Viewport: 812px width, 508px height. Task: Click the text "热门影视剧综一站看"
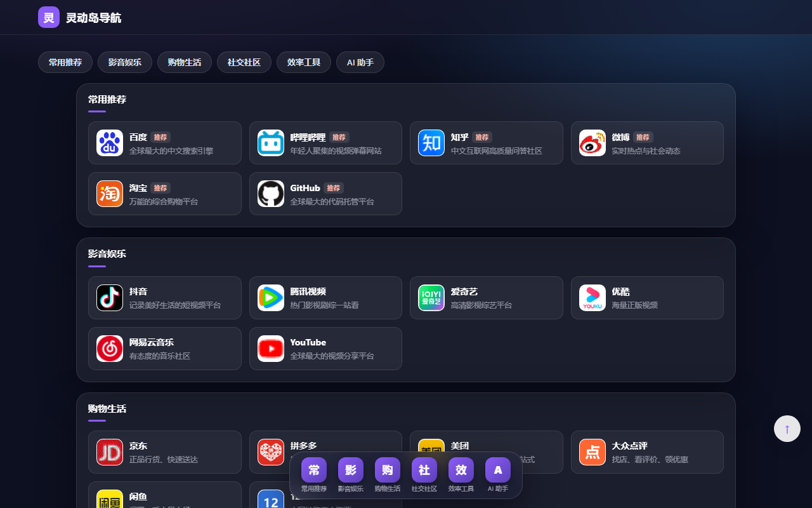coord(325,305)
